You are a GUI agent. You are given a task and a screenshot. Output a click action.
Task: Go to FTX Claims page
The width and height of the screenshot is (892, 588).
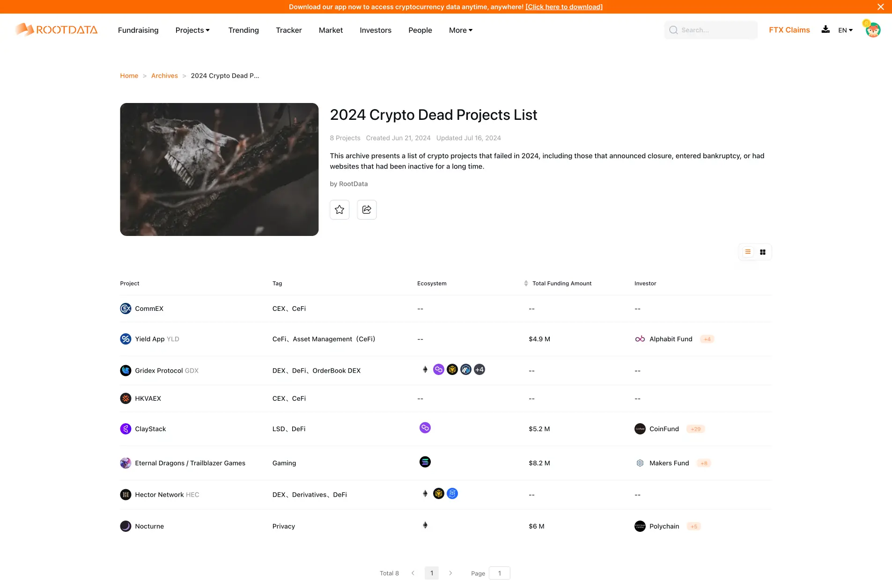[x=789, y=30]
